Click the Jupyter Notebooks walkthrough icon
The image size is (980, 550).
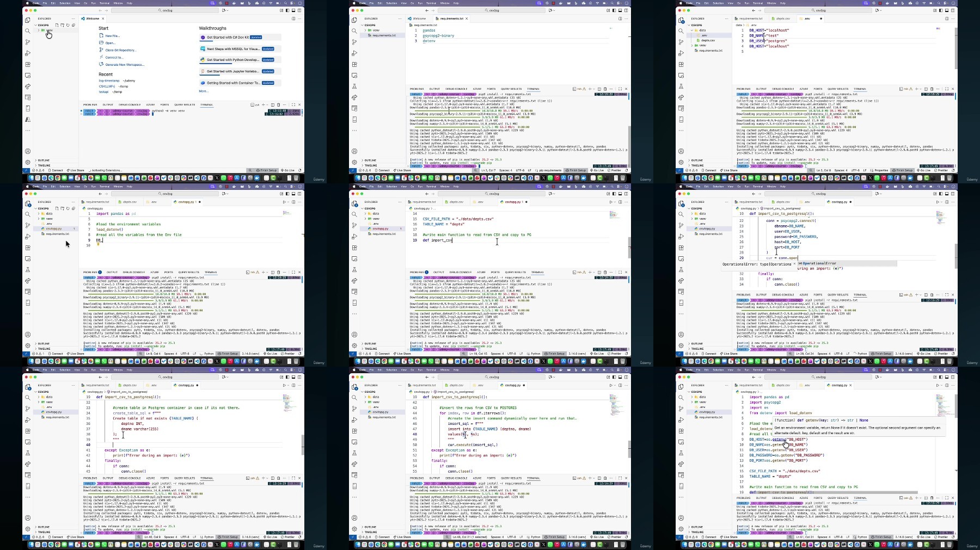tap(203, 71)
